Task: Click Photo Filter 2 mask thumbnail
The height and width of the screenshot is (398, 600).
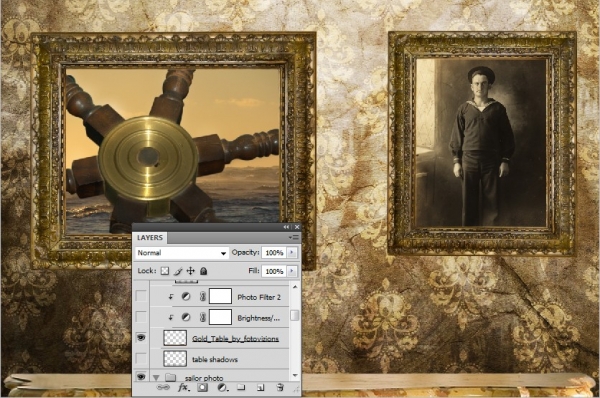Action: (220, 296)
